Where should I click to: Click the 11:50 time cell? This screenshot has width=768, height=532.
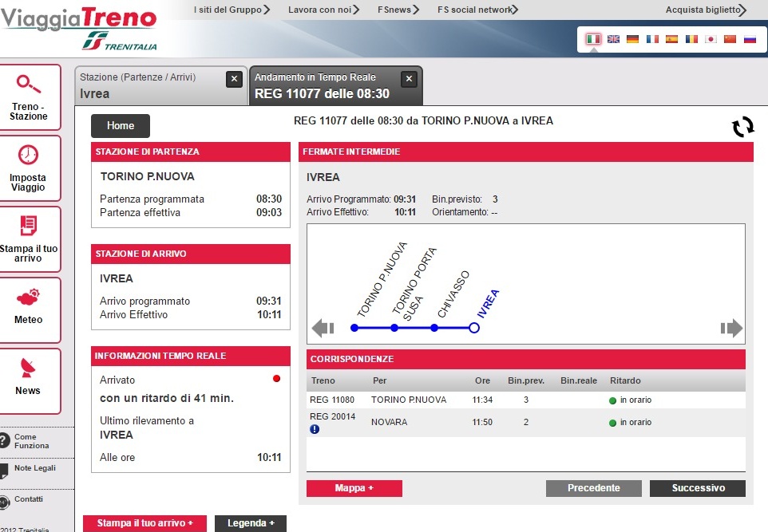click(482, 422)
